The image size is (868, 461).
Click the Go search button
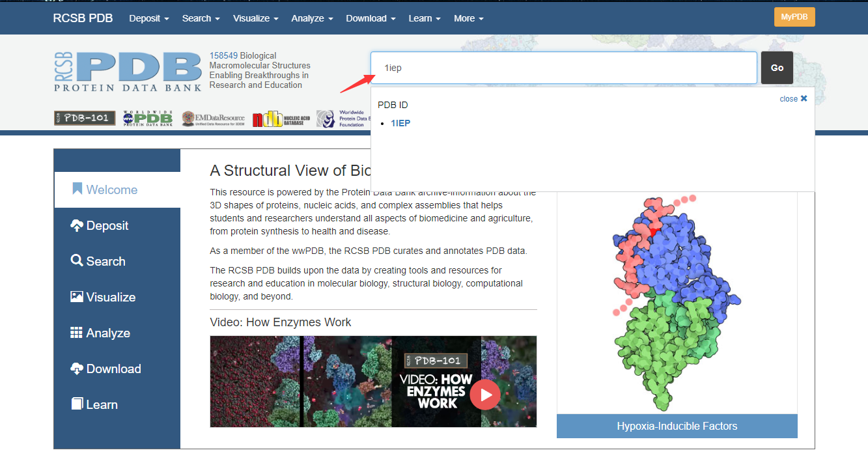777,68
